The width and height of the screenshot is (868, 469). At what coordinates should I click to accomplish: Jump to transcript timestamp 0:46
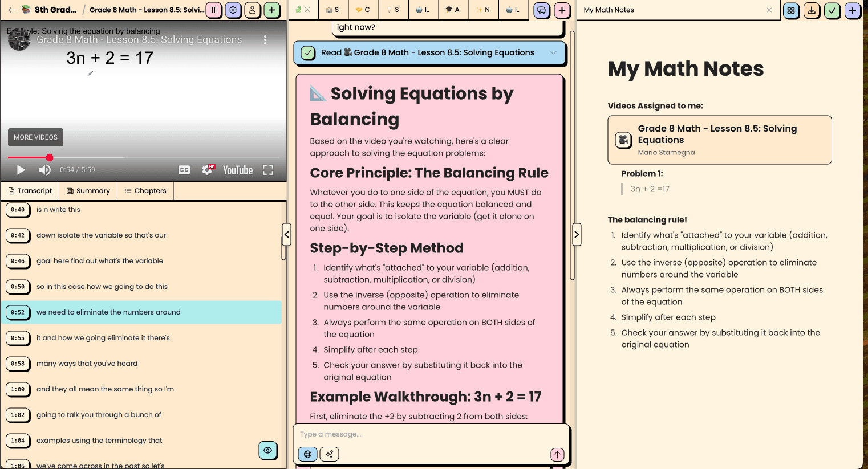18,261
